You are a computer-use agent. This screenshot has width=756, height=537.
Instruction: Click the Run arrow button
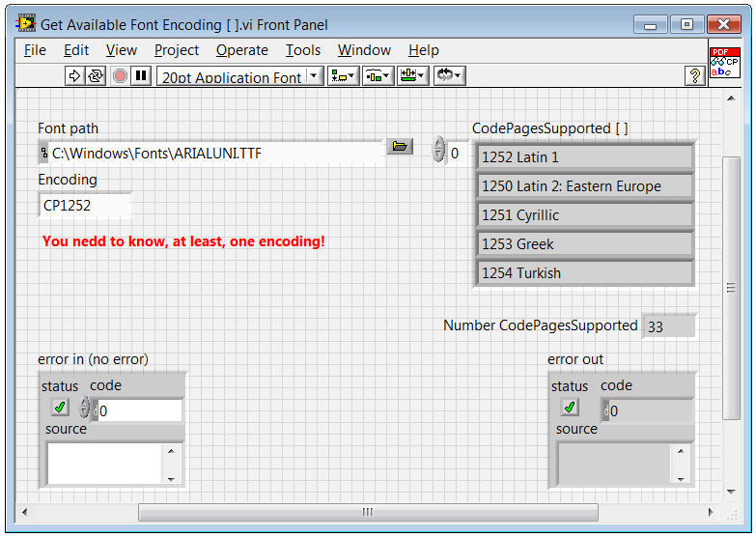pos(75,76)
